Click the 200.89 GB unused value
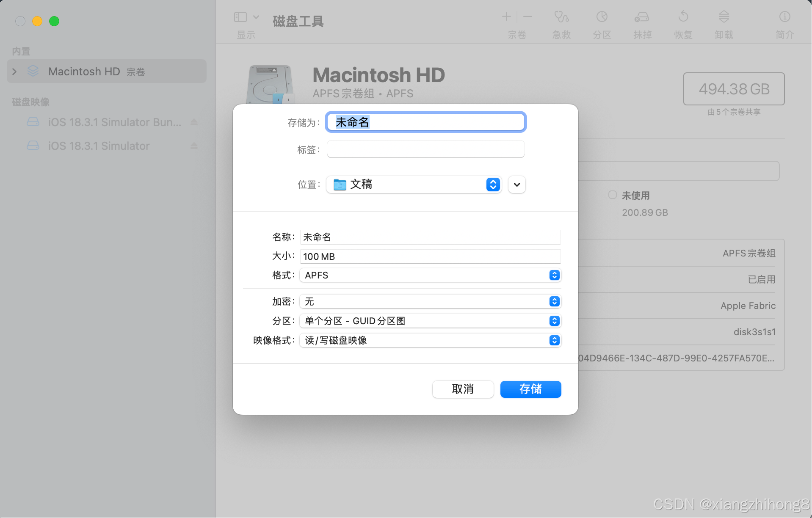The image size is (812, 518). (x=645, y=212)
